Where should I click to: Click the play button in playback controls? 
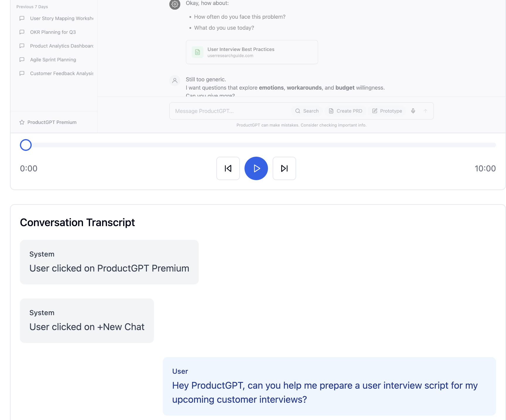[x=256, y=168]
